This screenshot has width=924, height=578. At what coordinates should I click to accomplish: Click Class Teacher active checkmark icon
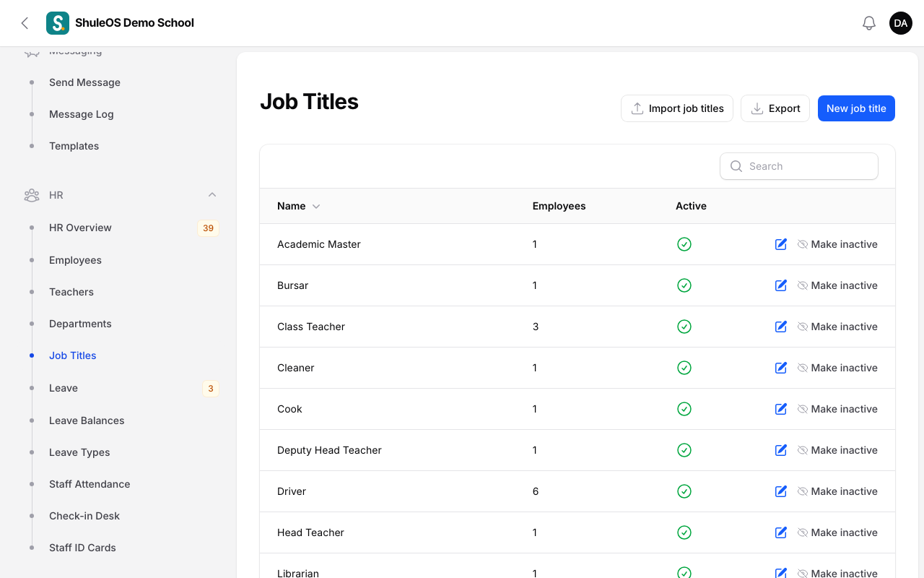pyautogui.click(x=684, y=327)
